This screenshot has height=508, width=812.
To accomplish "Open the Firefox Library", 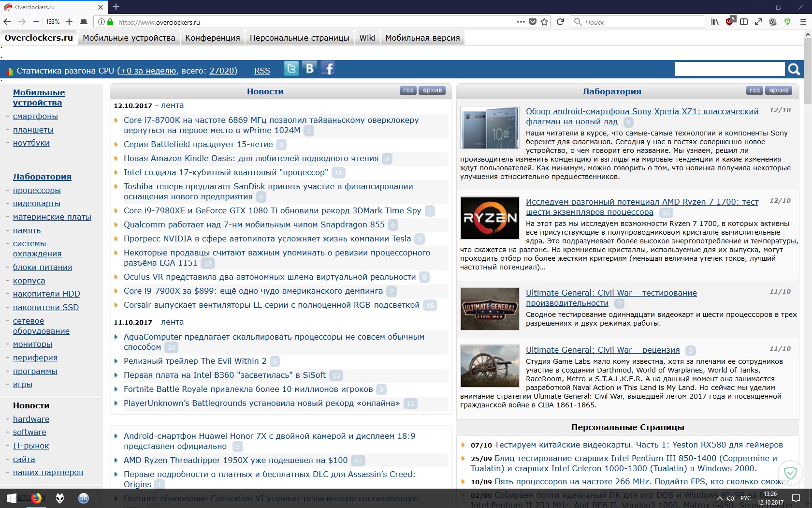I will (x=715, y=22).
